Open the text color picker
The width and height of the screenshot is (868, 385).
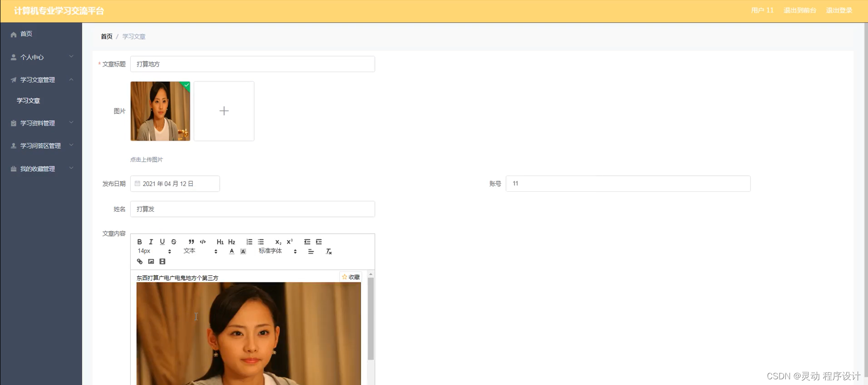(x=232, y=251)
